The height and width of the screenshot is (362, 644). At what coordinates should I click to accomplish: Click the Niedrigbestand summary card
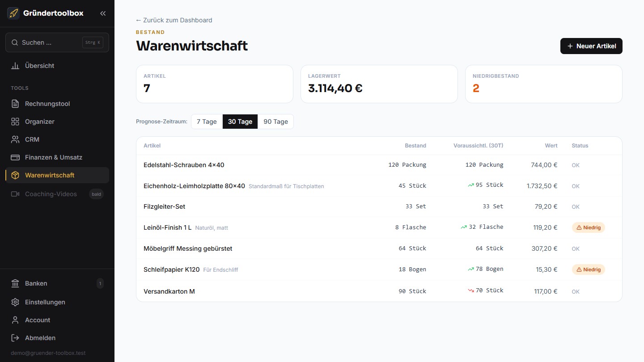544,84
